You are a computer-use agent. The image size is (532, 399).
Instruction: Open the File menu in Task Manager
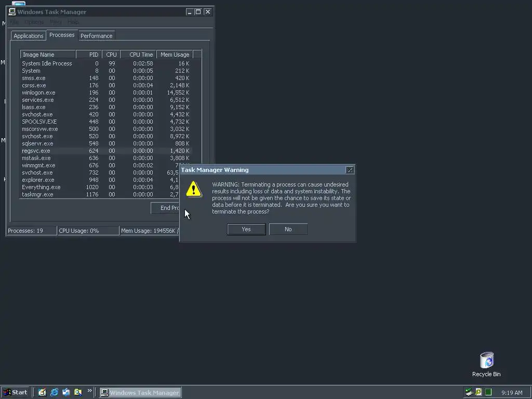pyautogui.click(x=14, y=22)
